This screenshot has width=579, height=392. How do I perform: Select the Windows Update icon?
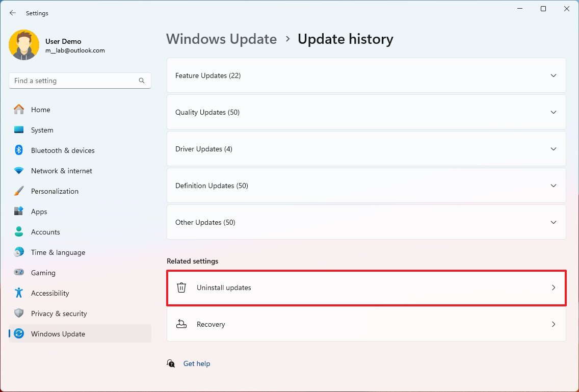(x=18, y=334)
